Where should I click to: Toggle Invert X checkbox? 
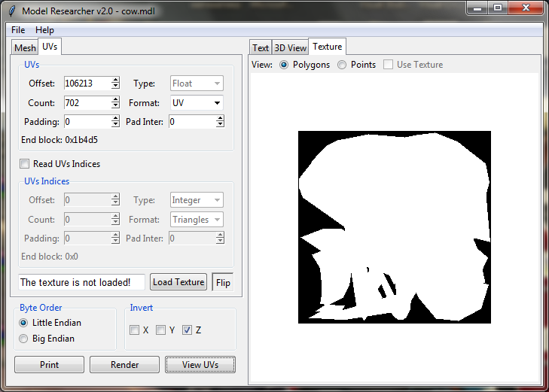[x=135, y=330]
